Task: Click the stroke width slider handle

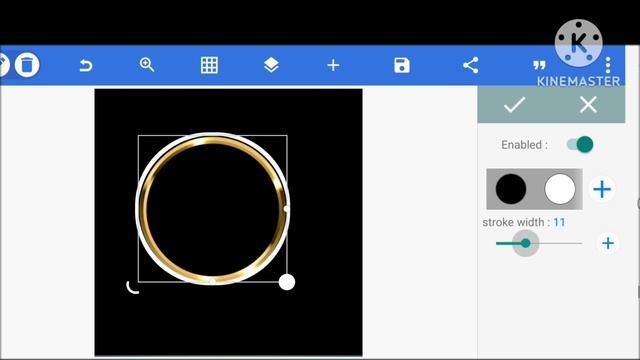Action: coord(526,243)
